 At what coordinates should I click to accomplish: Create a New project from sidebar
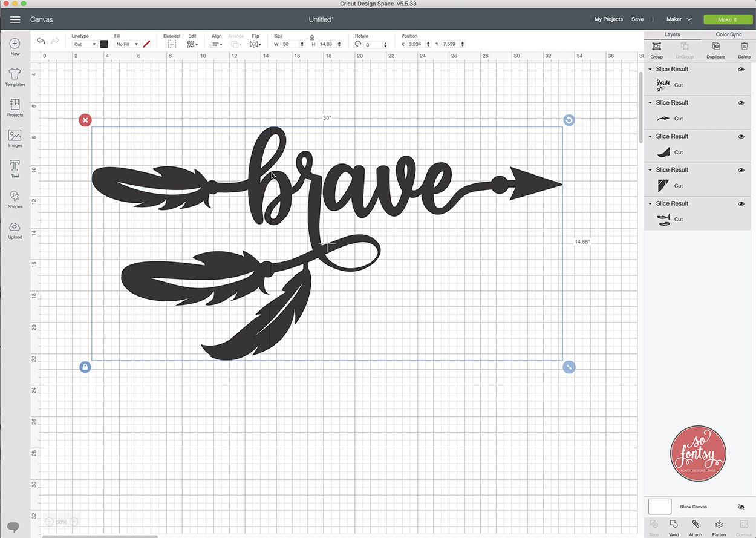[15, 47]
